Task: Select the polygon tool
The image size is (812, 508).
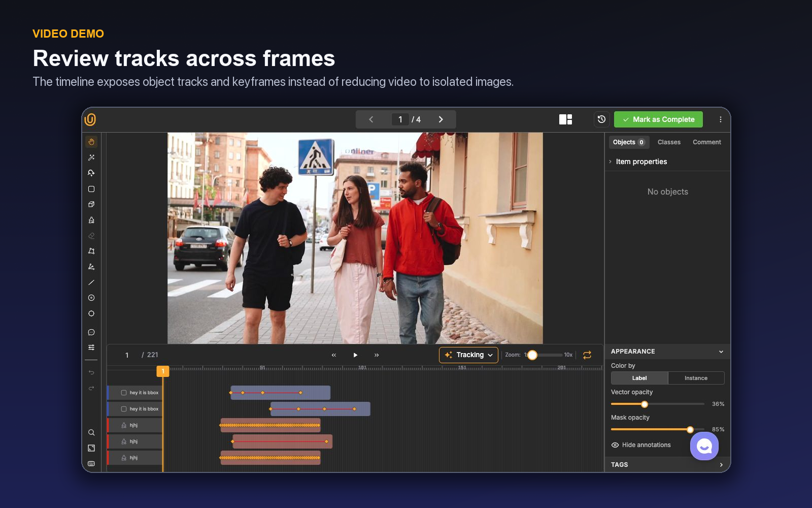Action: pyautogui.click(x=91, y=251)
